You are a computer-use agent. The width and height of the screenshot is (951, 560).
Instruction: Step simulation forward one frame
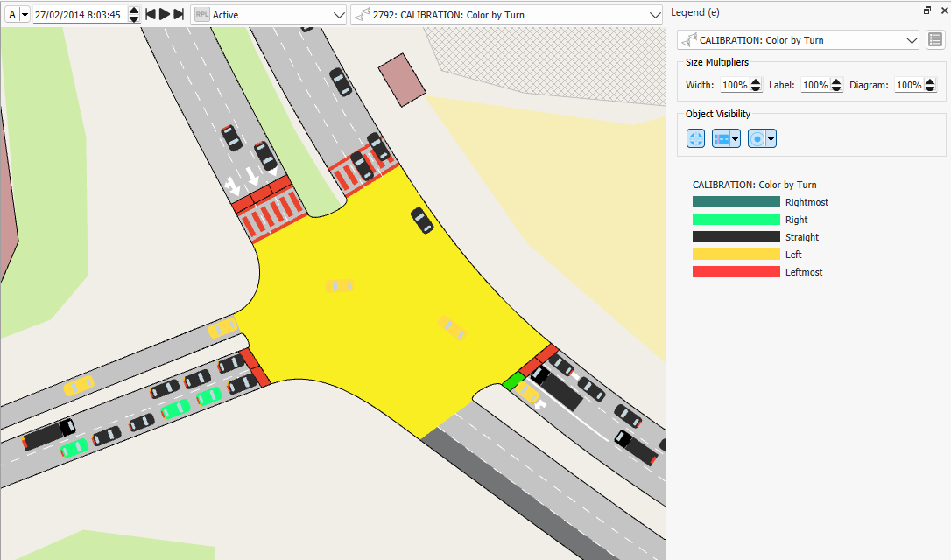[x=179, y=14]
